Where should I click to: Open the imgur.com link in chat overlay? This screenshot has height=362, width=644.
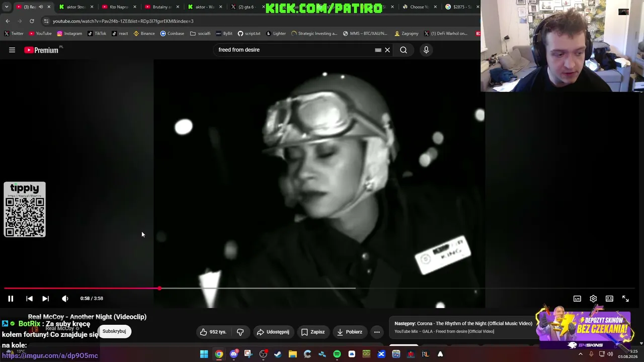tap(50, 355)
